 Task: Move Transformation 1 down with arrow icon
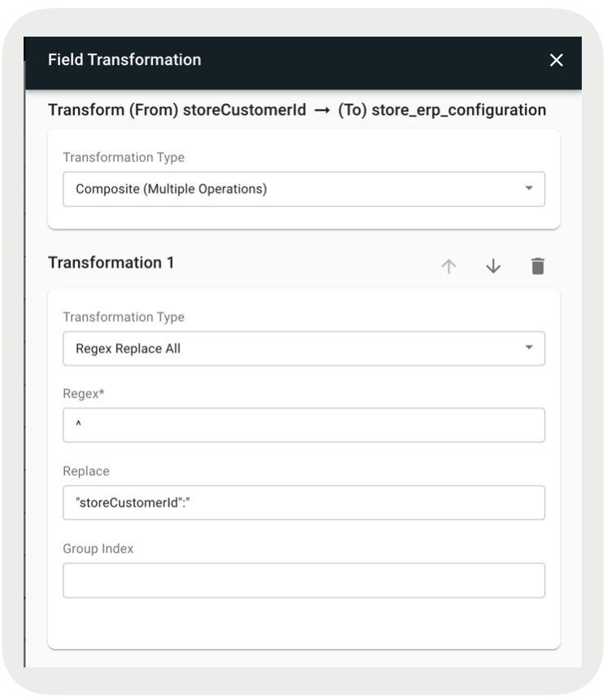point(493,266)
